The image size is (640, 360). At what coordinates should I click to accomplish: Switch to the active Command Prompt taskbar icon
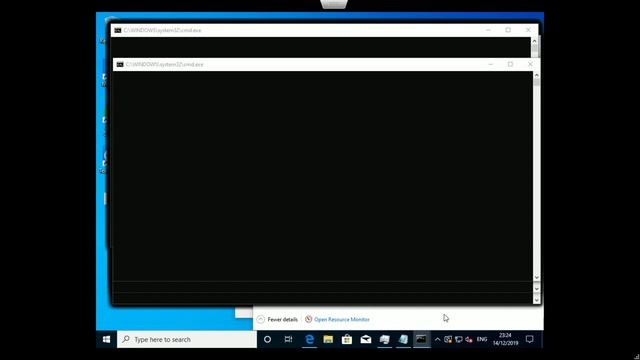point(421,339)
